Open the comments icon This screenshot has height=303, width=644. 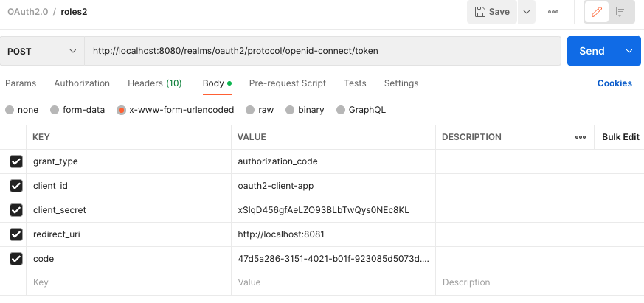point(621,12)
